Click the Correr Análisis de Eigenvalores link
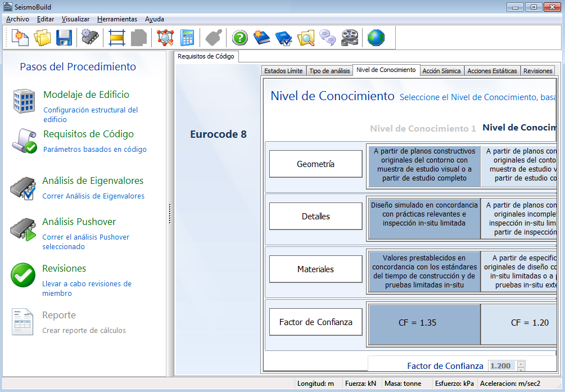The height and width of the screenshot is (392, 565). click(x=93, y=196)
